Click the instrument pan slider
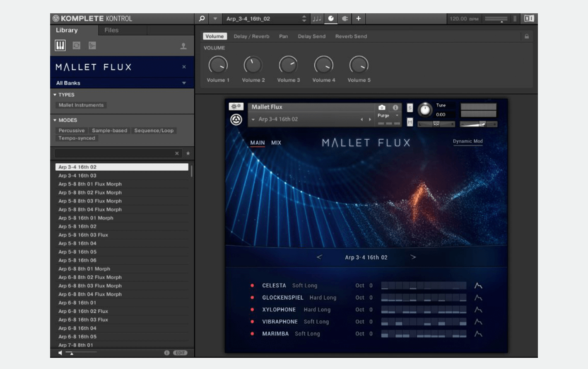 436,124
